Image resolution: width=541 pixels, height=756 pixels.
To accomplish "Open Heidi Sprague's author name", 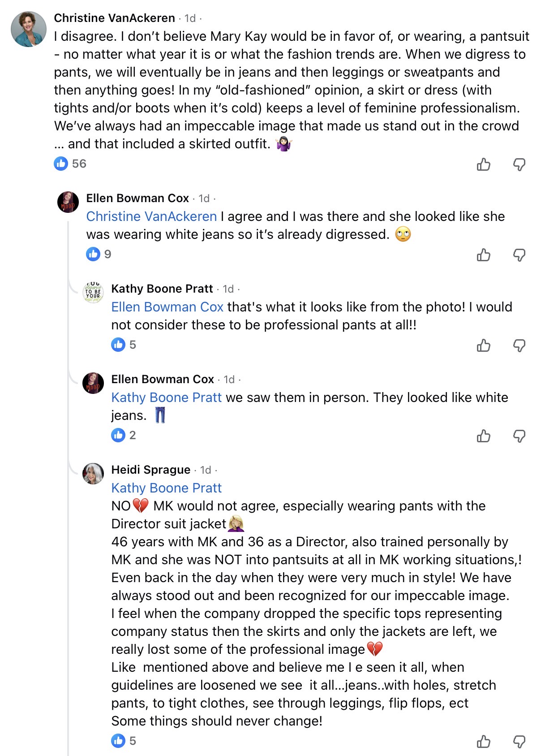I will [151, 470].
